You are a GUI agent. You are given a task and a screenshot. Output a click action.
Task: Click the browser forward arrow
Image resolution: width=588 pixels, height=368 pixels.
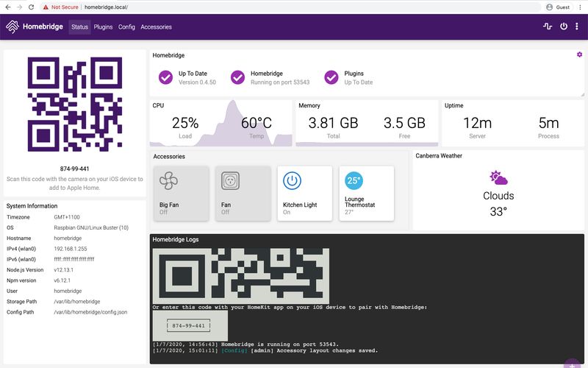pyautogui.click(x=20, y=7)
